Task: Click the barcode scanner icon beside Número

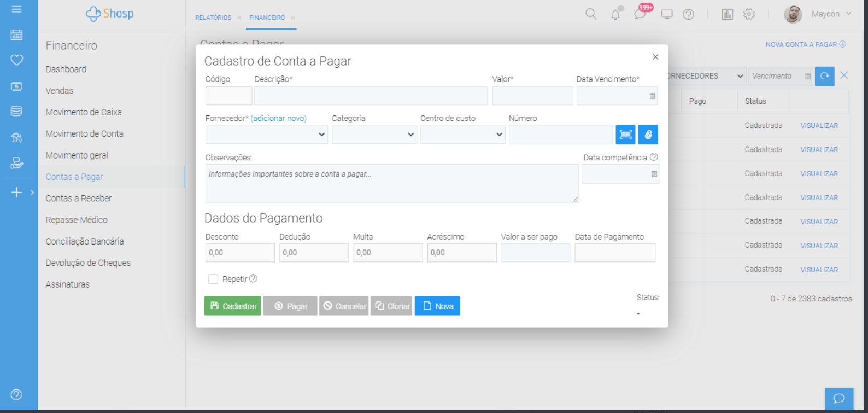Action: [x=625, y=135]
